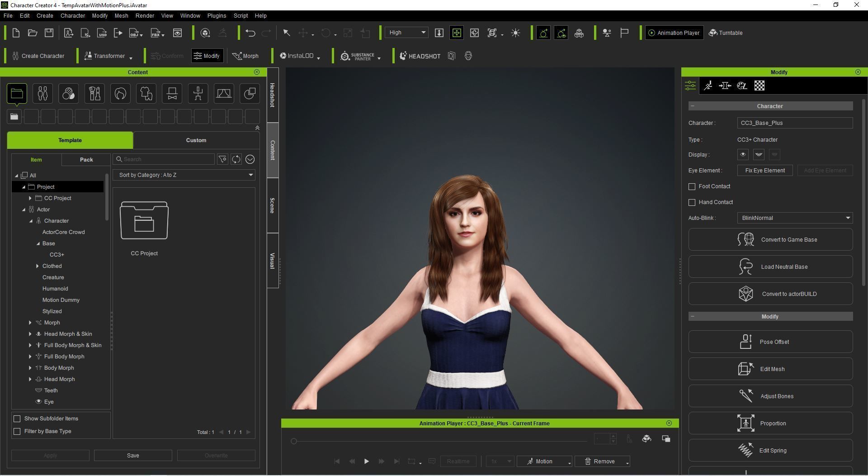Expand the Head Morph & Skin node
This screenshot has height=476, width=868.
tap(30, 334)
